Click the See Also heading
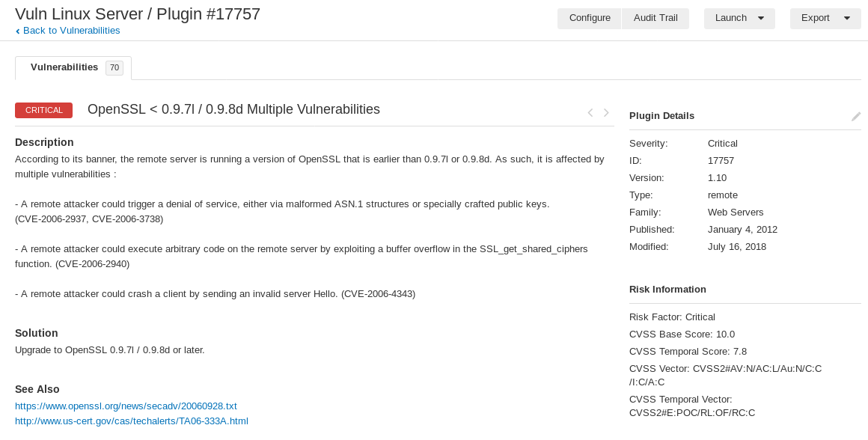This screenshot has height=440, width=868. point(37,389)
